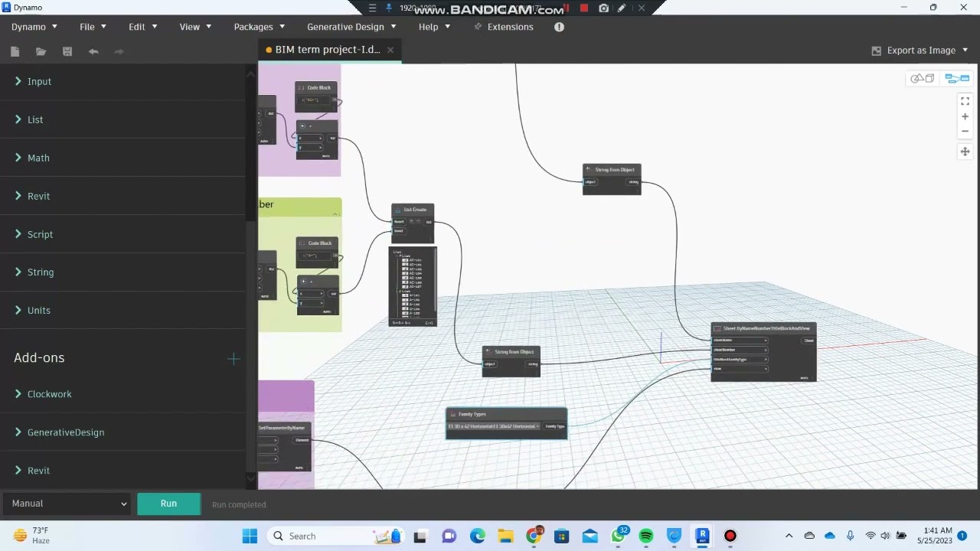The width and height of the screenshot is (980, 551).
Task: Undo the last action
Action: tap(93, 51)
